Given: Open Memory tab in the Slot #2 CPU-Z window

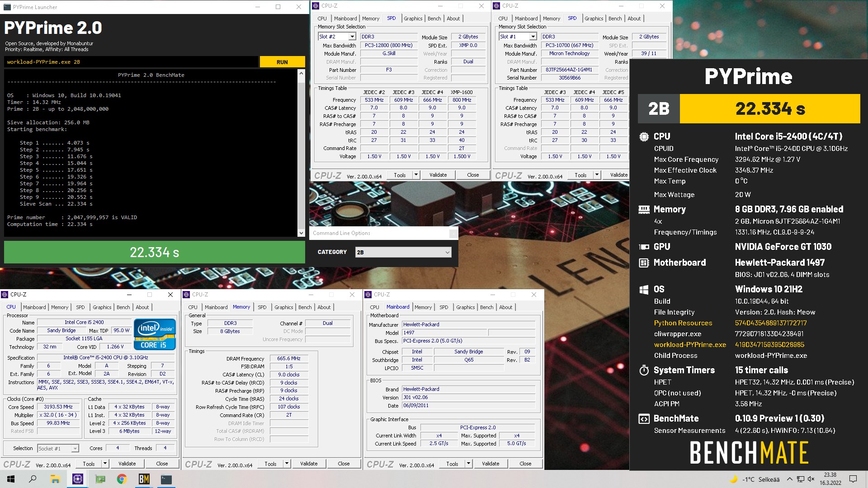Looking at the screenshot, I should [371, 19].
